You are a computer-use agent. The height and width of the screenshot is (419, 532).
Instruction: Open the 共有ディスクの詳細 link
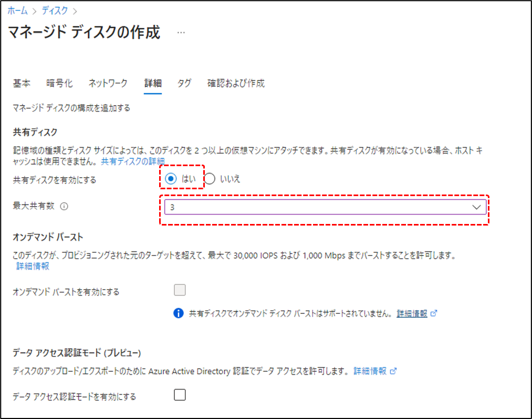pos(133,161)
